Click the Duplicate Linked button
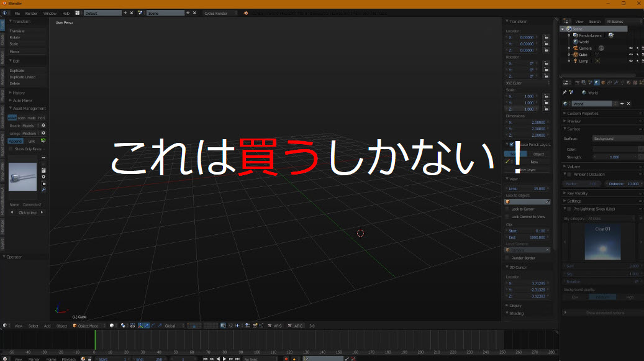The height and width of the screenshot is (361, 644). (27, 77)
